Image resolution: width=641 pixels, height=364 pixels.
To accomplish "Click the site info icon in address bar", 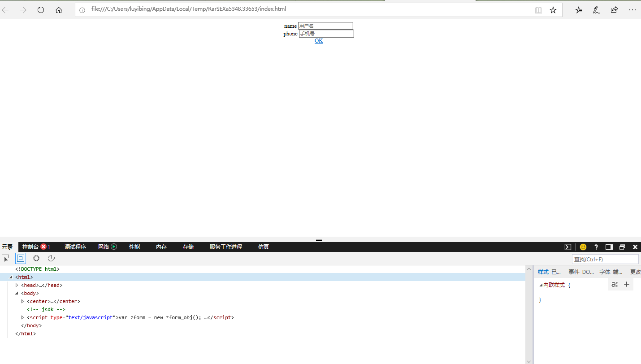I will (82, 10).
